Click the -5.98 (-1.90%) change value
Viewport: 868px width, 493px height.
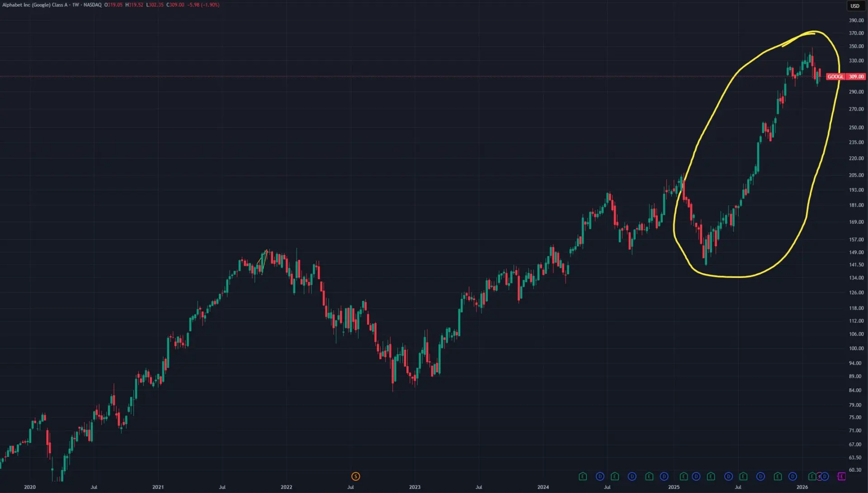click(x=203, y=5)
